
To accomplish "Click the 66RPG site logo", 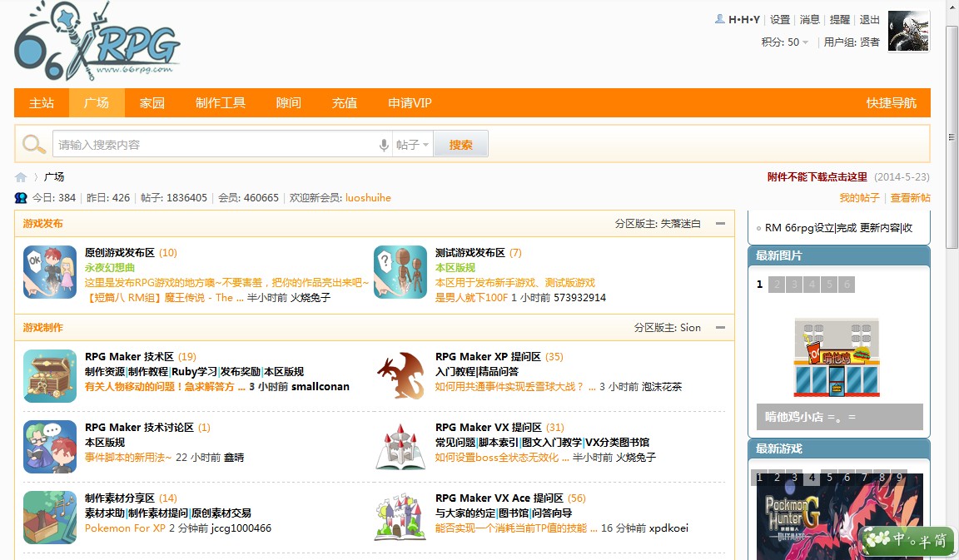I will coord(97,40).
